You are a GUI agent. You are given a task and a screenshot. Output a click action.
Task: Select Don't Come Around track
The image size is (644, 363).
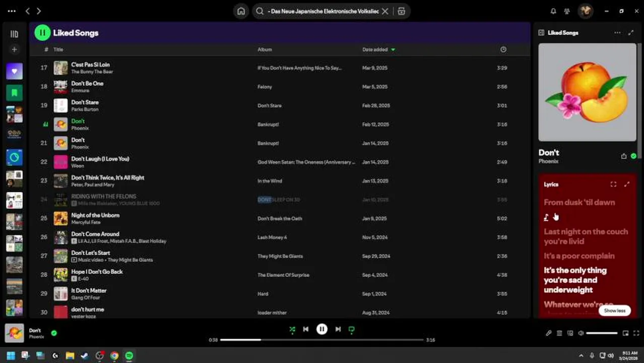(x=95, y=234)
